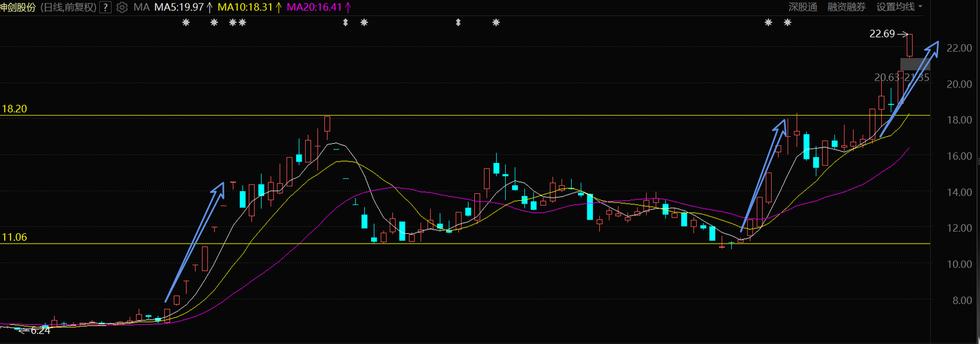Click the 11.06 horizontal line label

pos(14,237)
